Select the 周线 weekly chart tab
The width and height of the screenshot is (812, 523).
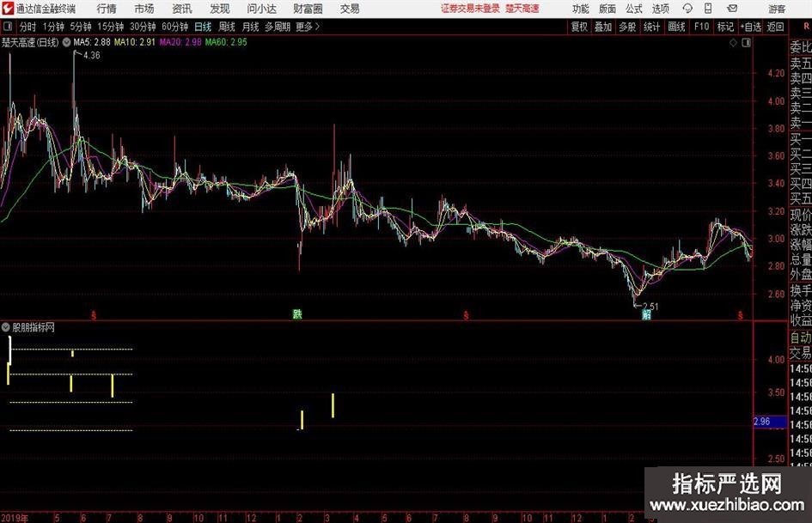pyautogui.click(x=227, y=27)
